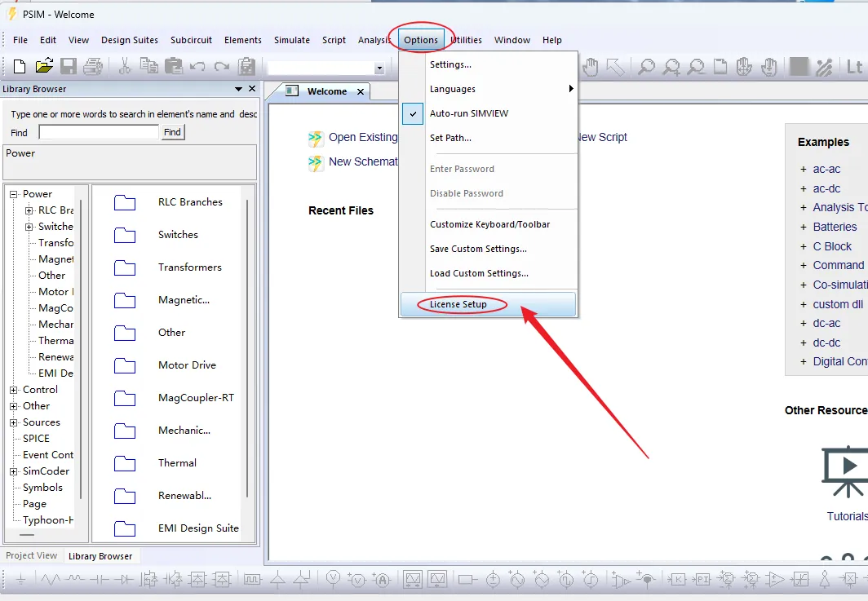Click New Schematic link
Image resolution: width=868 pixels, height=601 pixels.
click(x=363, y=161)
